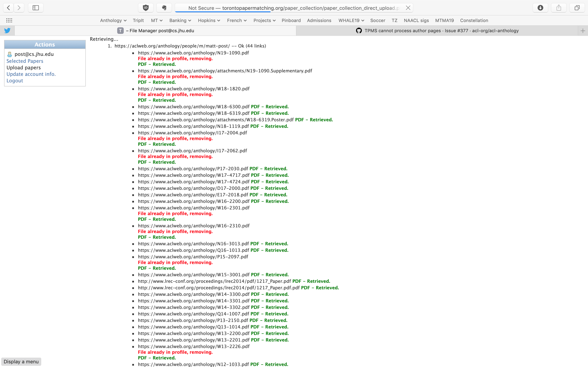Show the tab overview

click(x=577, y=8)
